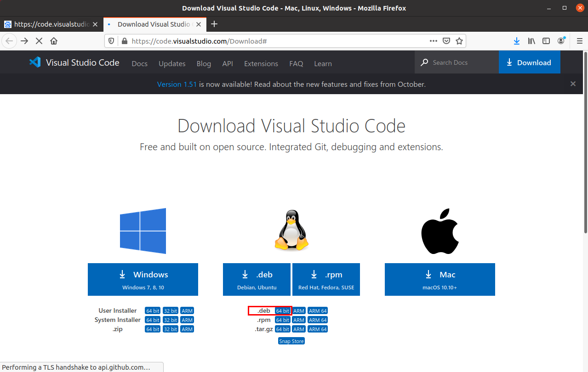The width and height of the screenshot is (588, 372).
Task: Click the Linux Tux penguin image
Action: [x=291, y=231]
